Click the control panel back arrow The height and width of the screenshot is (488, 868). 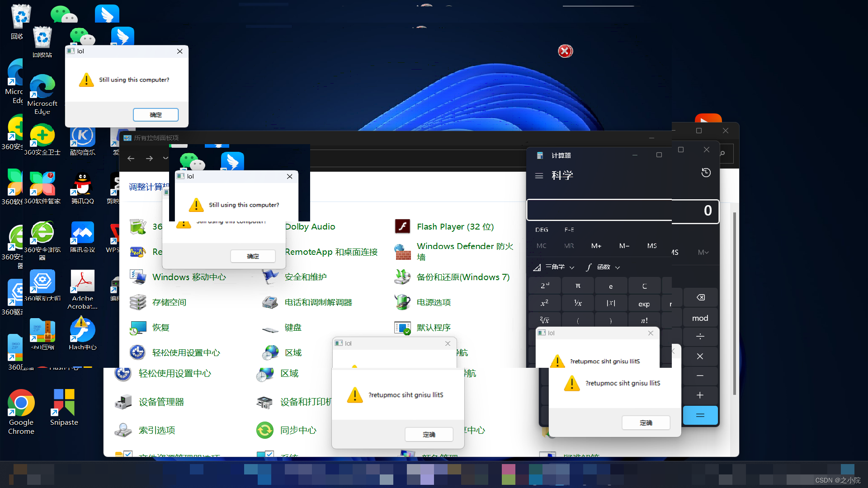[x=131, y=159]
